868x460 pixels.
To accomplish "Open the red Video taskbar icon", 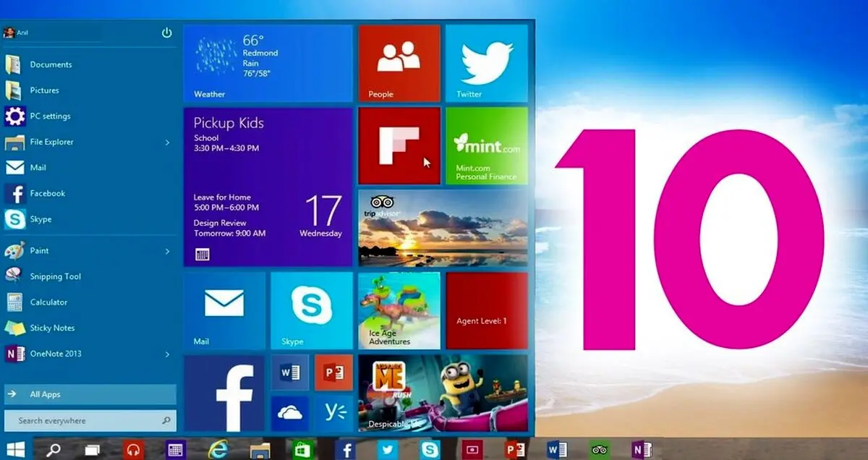I will 472,449.
